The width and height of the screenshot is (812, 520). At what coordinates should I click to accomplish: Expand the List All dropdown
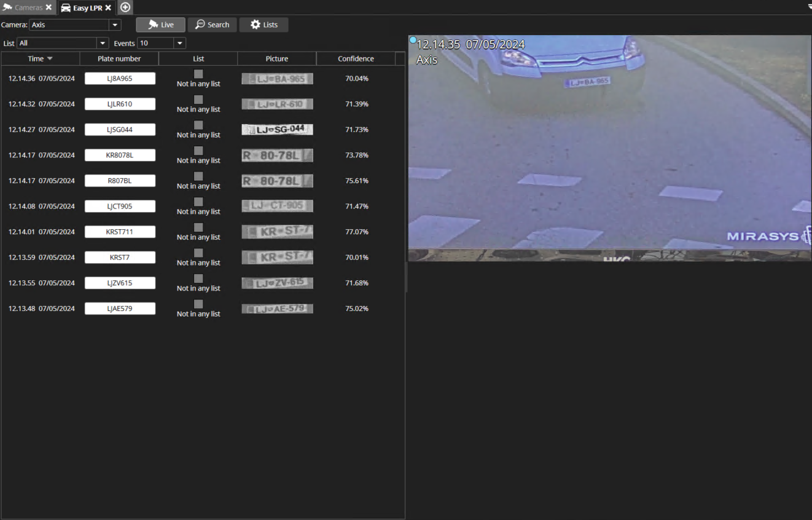[102, 44]
